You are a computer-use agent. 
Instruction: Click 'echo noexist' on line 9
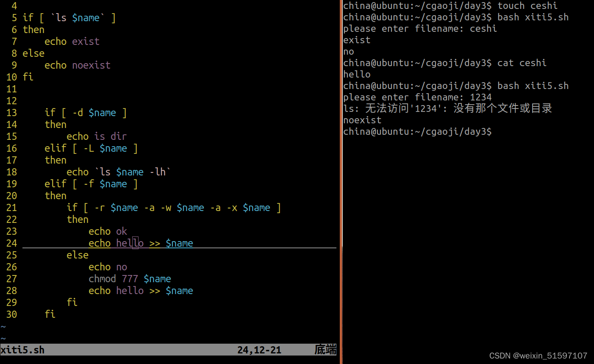point(78,65)
